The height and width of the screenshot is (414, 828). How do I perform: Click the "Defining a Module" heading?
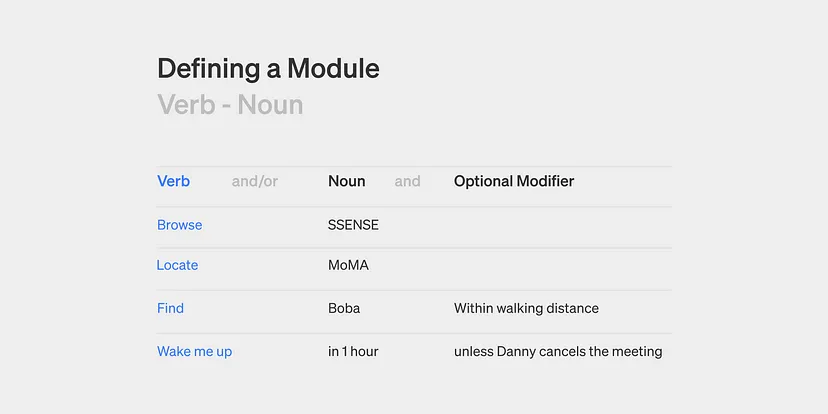(268, 69)
